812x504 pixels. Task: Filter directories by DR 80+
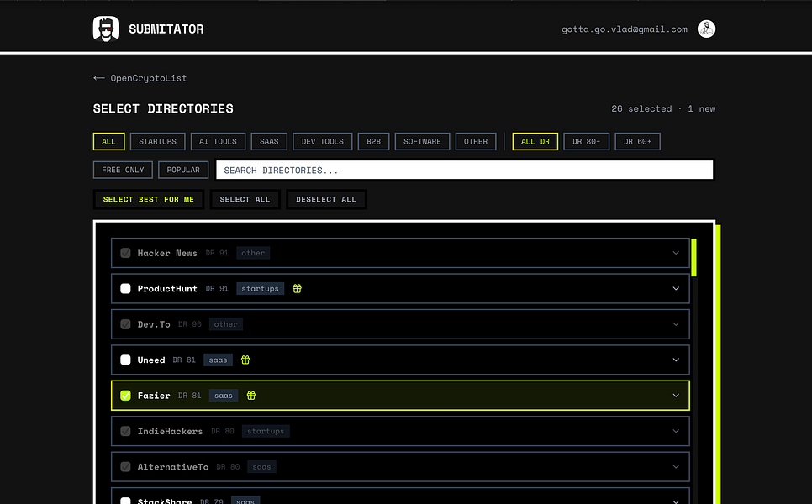point(586,142)
